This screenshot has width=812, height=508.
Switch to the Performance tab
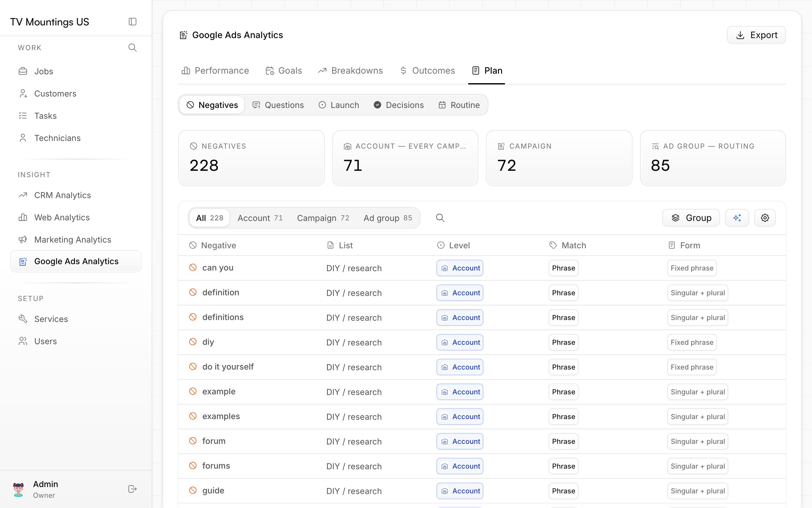pos(215,70)
